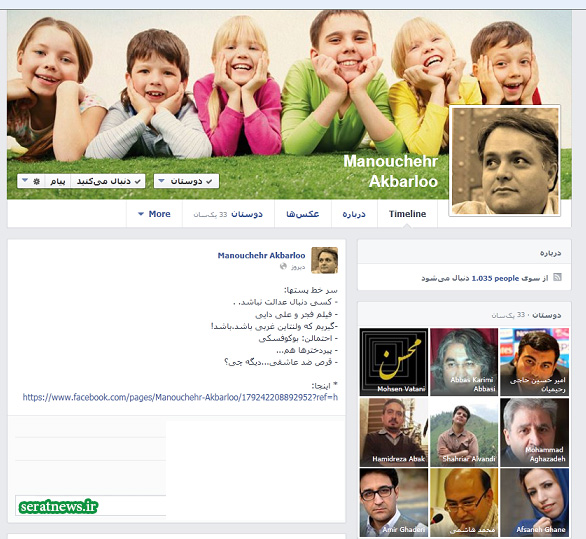
Task: Click the globe privacy icon under post
Action: point(283,266)
